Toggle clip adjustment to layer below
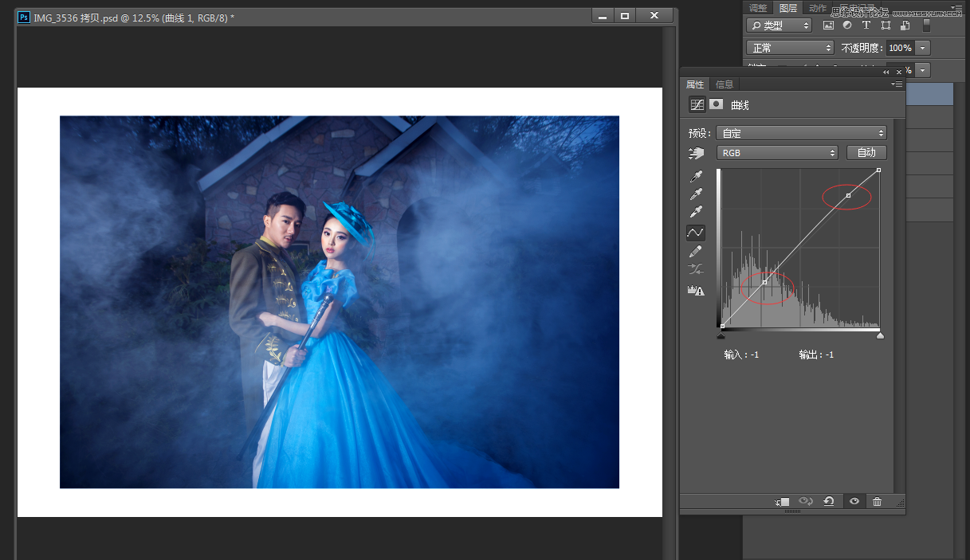 point(782,501)
